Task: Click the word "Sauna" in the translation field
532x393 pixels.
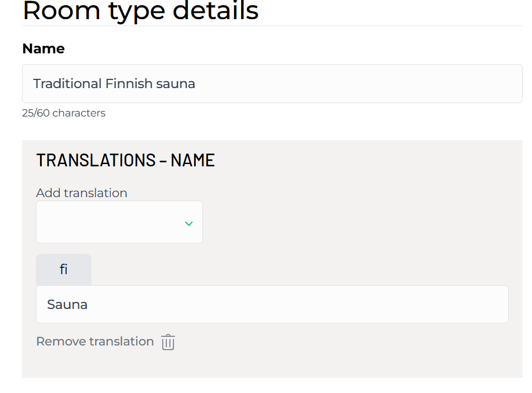Action: tap(67, 304)
